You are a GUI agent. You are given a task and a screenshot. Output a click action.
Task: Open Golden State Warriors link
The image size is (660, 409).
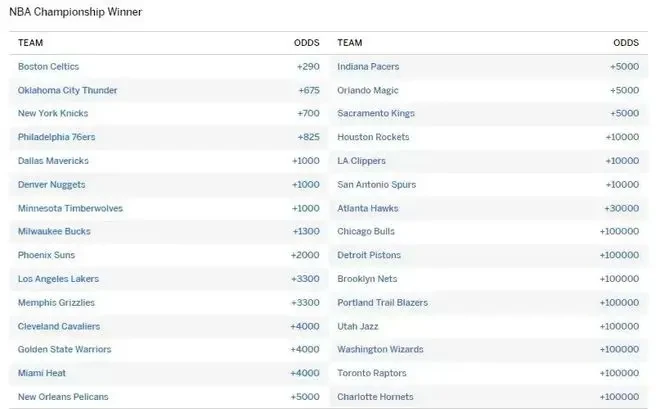tap(64, 349)
